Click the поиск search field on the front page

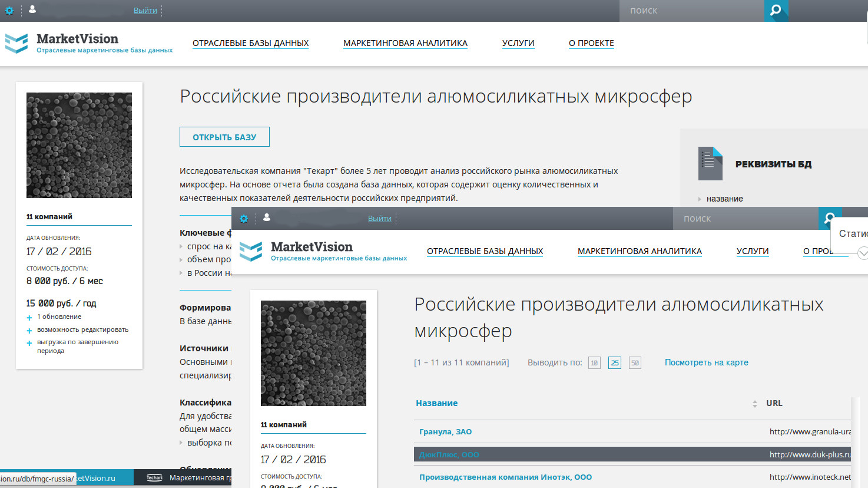[746, 219]
